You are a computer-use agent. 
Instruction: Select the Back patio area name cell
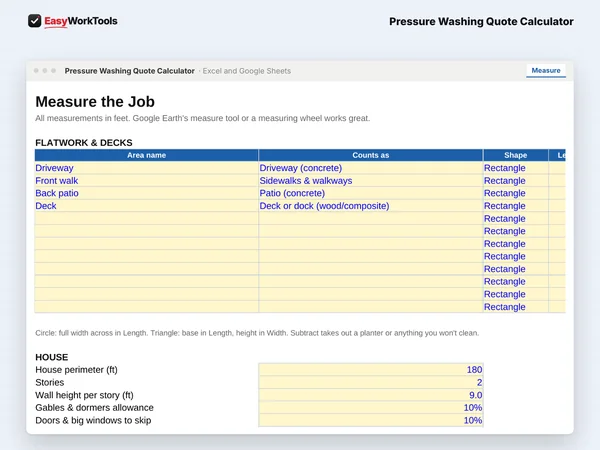coord(147,193)
